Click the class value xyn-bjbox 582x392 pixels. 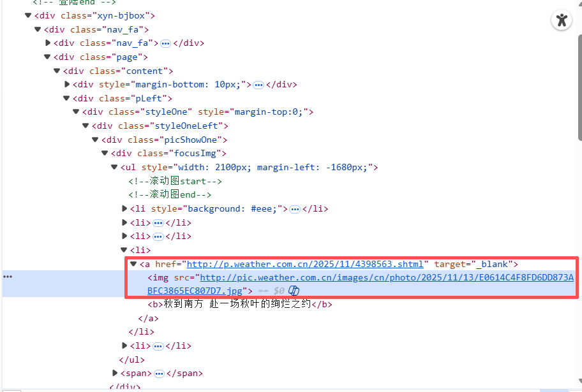[121, 15]
